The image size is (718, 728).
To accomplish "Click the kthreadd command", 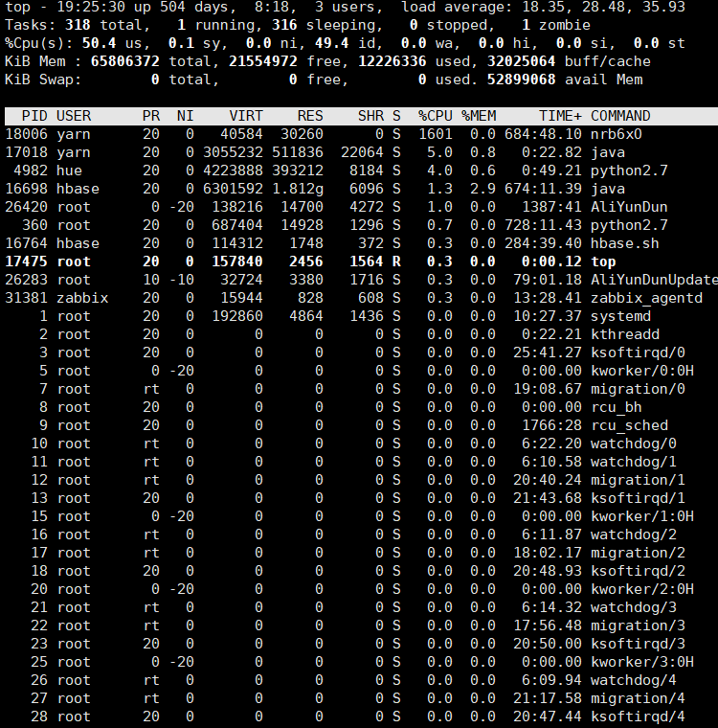I will [625, 334].
